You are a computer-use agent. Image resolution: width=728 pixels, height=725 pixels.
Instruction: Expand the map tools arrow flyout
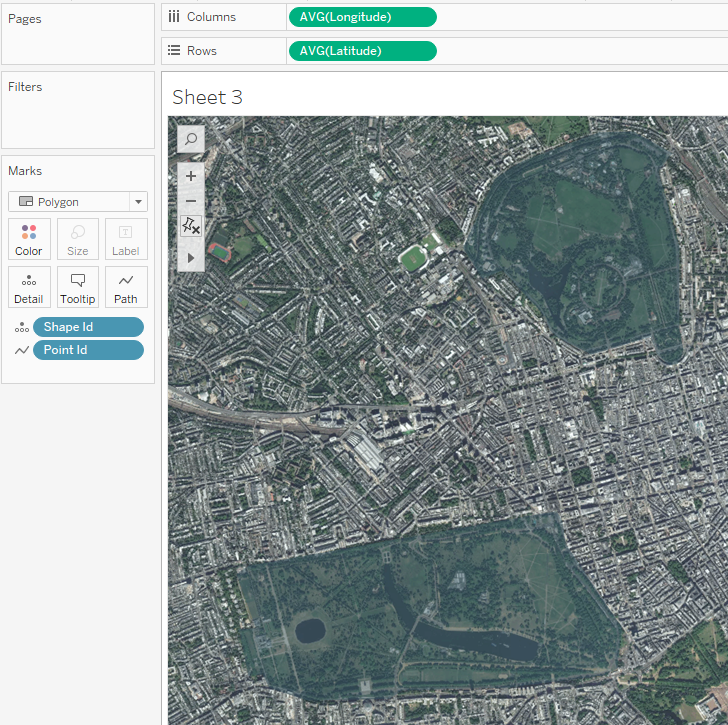point(191,257)
